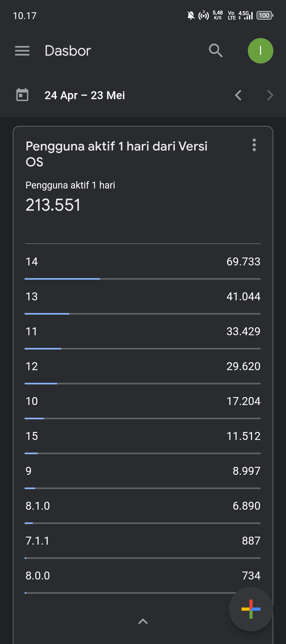Tap the OS version 11 row
286x644 pixels.
(x=143, y=332)
